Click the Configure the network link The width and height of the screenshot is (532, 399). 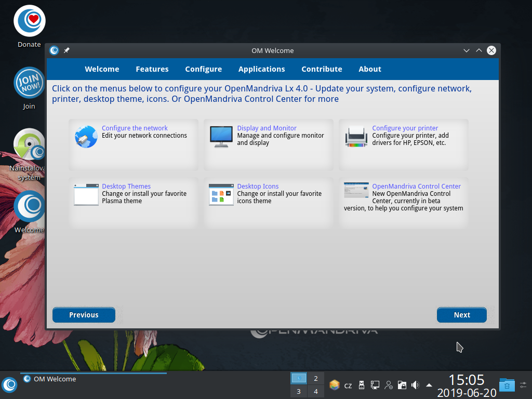pyautogui.click(x=135, y=128)
